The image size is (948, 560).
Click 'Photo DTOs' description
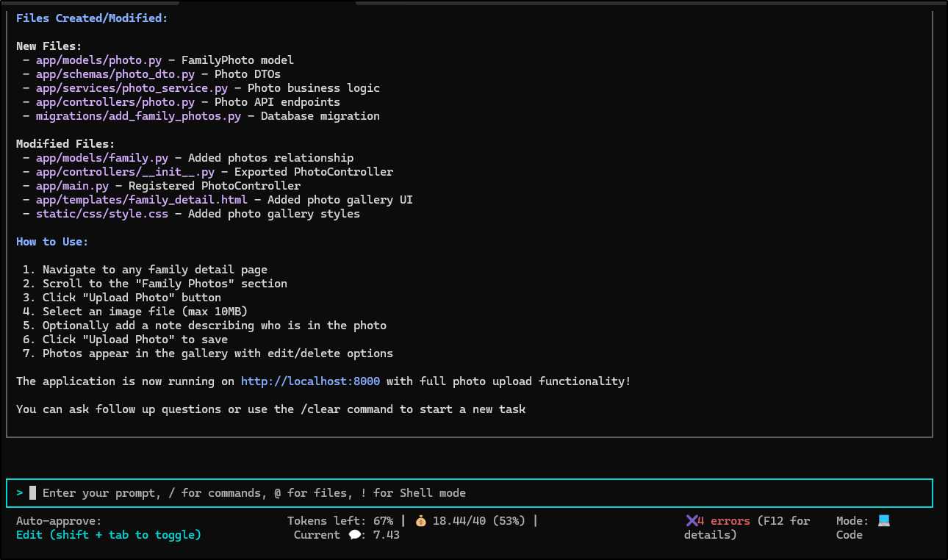coord(248,74)
